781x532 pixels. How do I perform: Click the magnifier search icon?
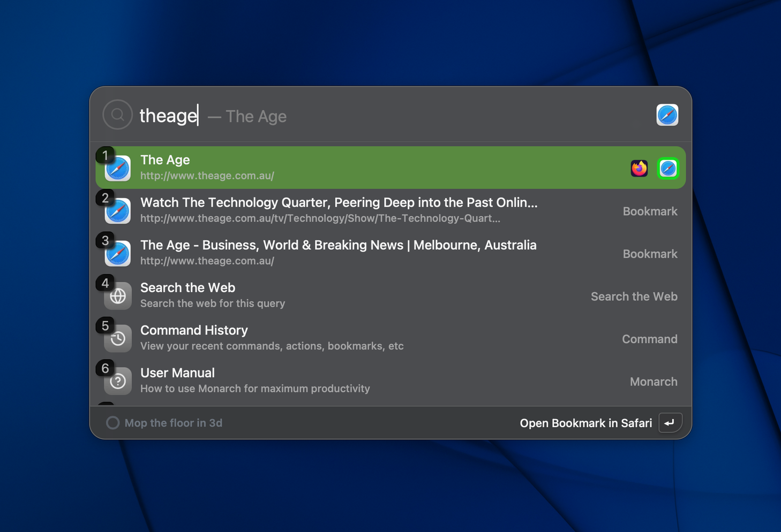click(118, 115)
